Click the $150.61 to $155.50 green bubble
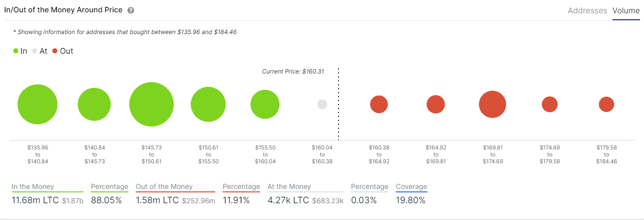The width and height of the screenshot is (644, 220). (x=208, y=104)
